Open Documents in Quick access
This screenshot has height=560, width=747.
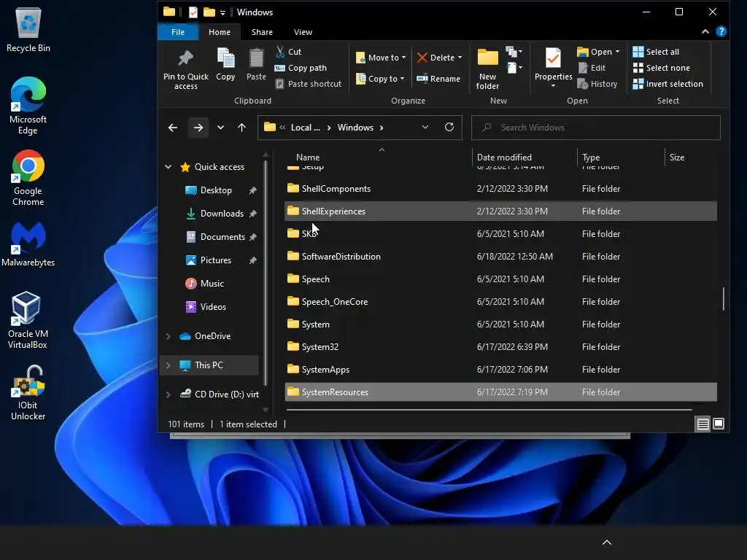coord(222,237)
